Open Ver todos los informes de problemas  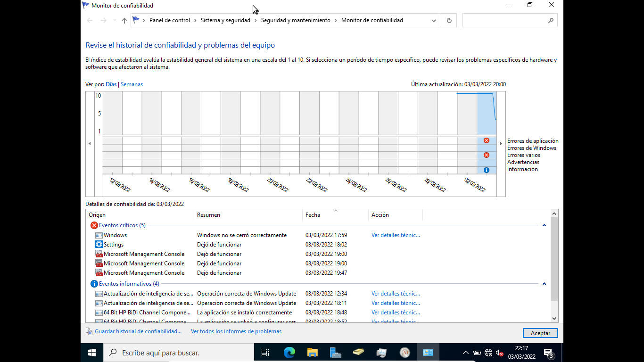(236, 331)
